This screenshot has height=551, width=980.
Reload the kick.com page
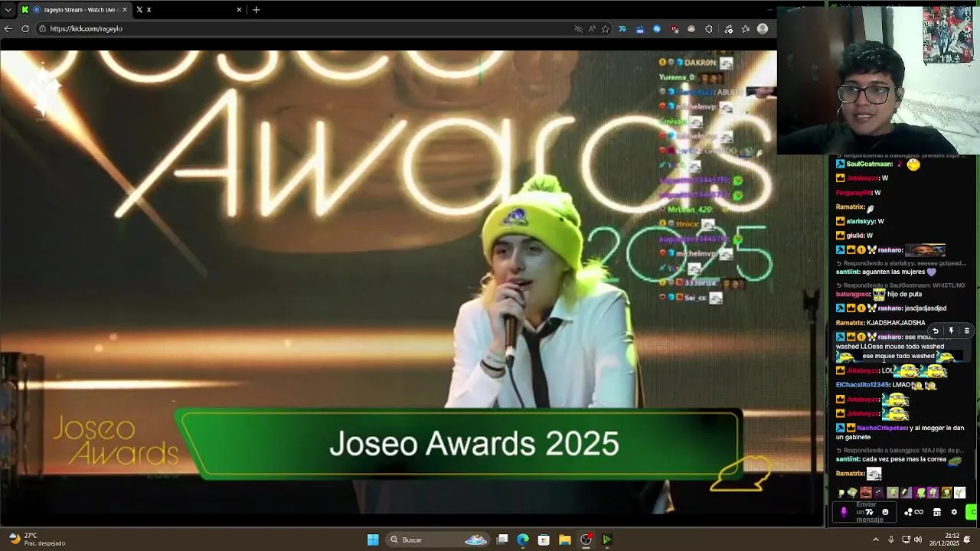click(25, 28)
